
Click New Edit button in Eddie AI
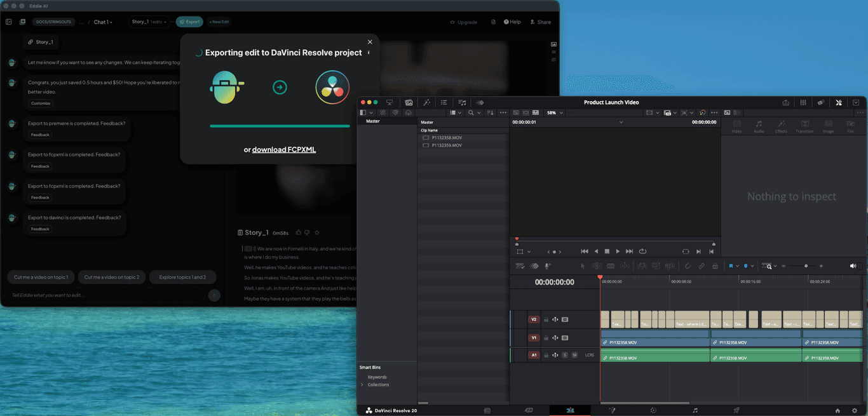[x=219, y=22]
